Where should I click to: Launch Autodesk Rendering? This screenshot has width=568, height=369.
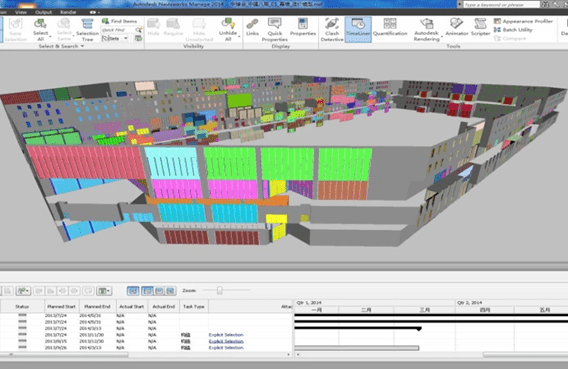[426, 29]
